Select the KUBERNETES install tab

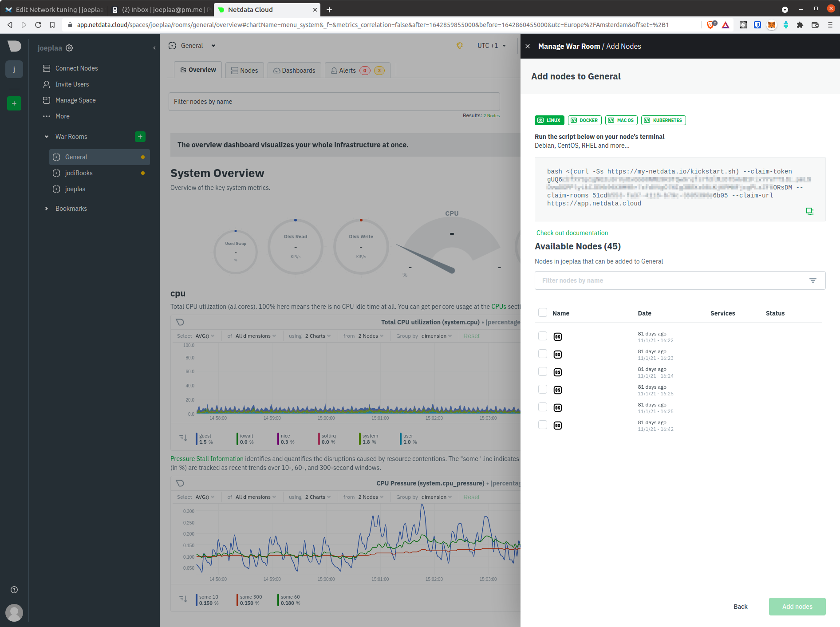pyautogui.click(x=663, y=120)
